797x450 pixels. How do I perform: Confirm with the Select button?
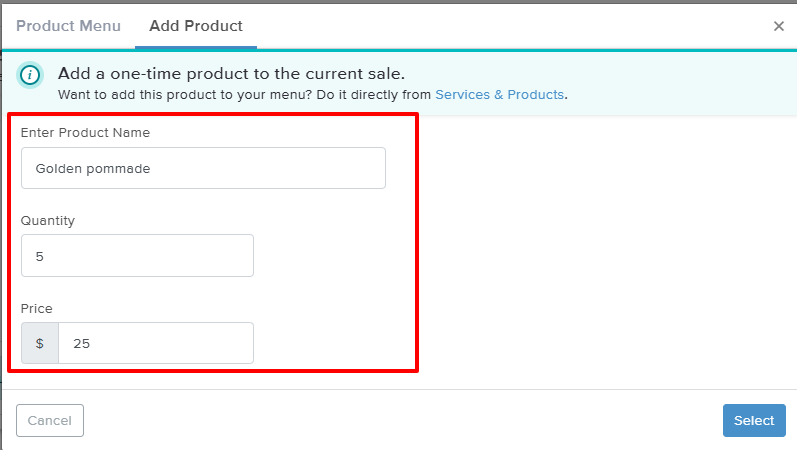[x=754, y=421]
